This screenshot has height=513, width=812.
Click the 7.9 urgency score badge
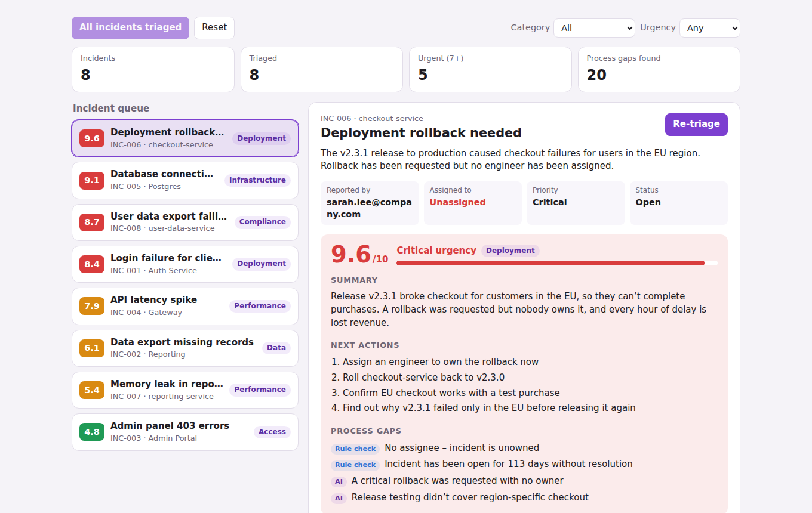[x=92, y=306]
